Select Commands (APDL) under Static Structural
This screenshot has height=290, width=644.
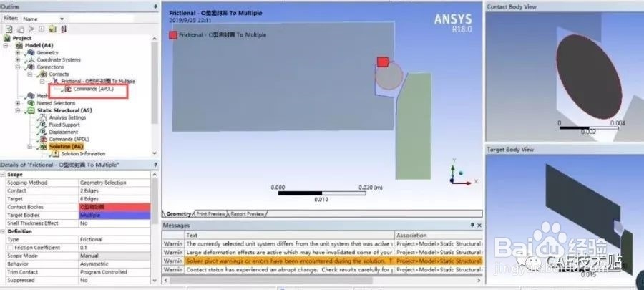(69, 139)
